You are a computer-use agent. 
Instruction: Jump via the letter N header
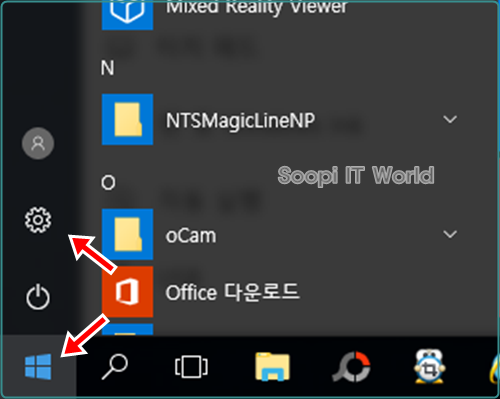click(x=107, y=68)
